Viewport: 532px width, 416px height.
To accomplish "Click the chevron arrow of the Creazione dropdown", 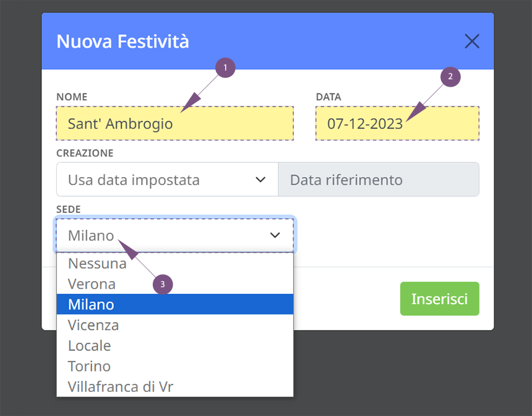I will [260, 180].
